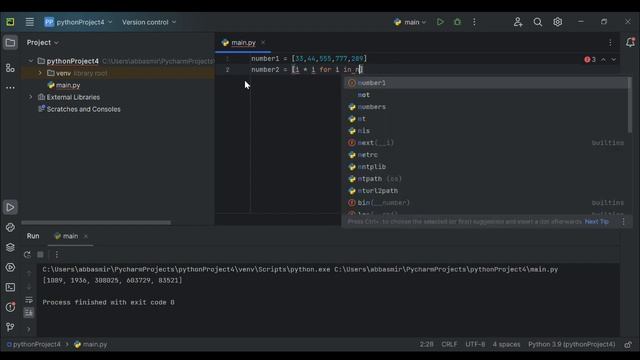Collapse pythonProject4 root folder
The height and width of the screenshot is (360, 640).
pyautogui.click(x=31, y=61)
